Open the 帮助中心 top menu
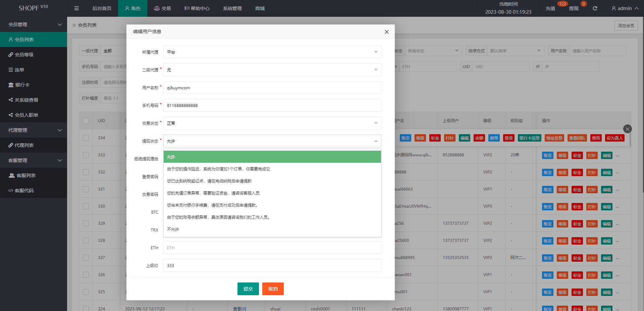Image resolution: width=644 pixels, height=311 pixels. [x=197, y=8]
